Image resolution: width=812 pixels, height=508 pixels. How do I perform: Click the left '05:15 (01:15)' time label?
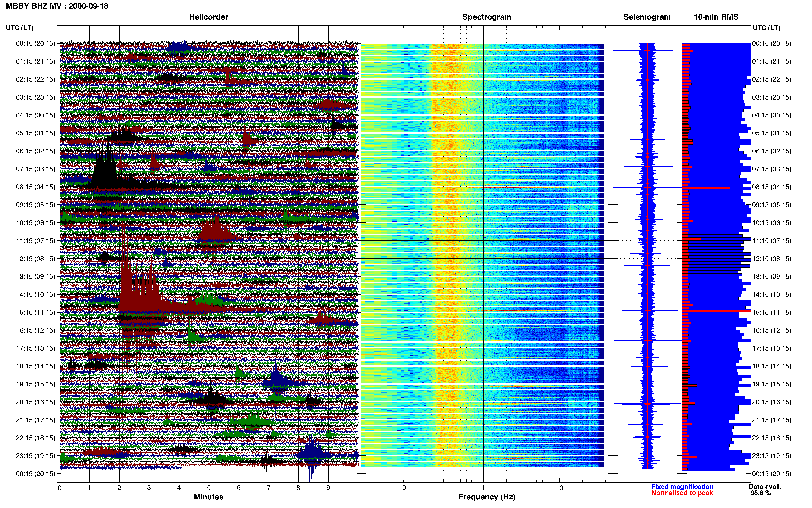(36, 133)
